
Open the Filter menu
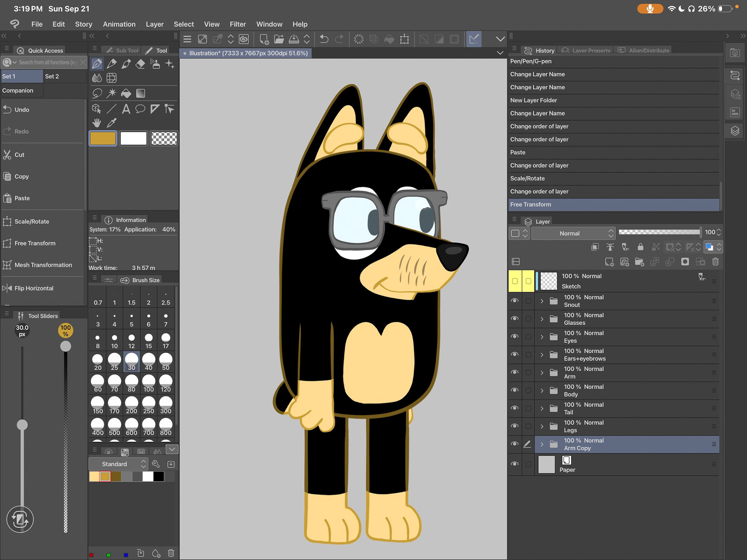pyautogui.click(x=237, y=24)
